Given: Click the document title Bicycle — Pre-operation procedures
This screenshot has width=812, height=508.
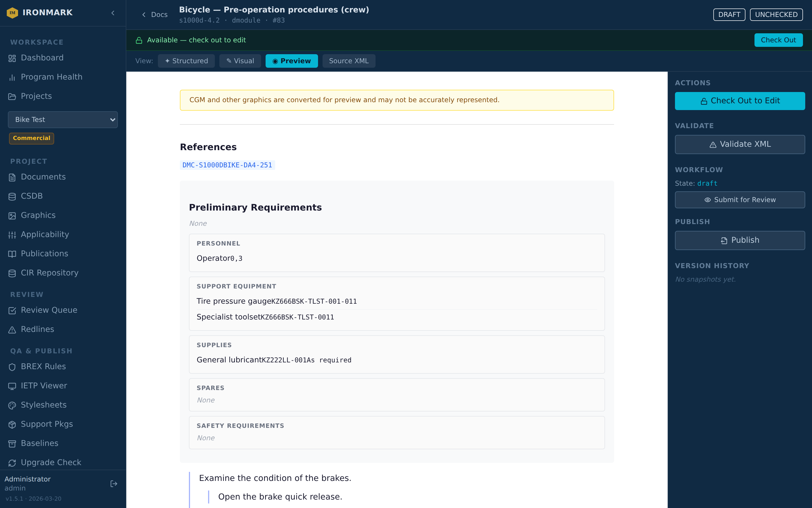Looking at the screenshot, I should pyautogui.click(x=274, y=10).
